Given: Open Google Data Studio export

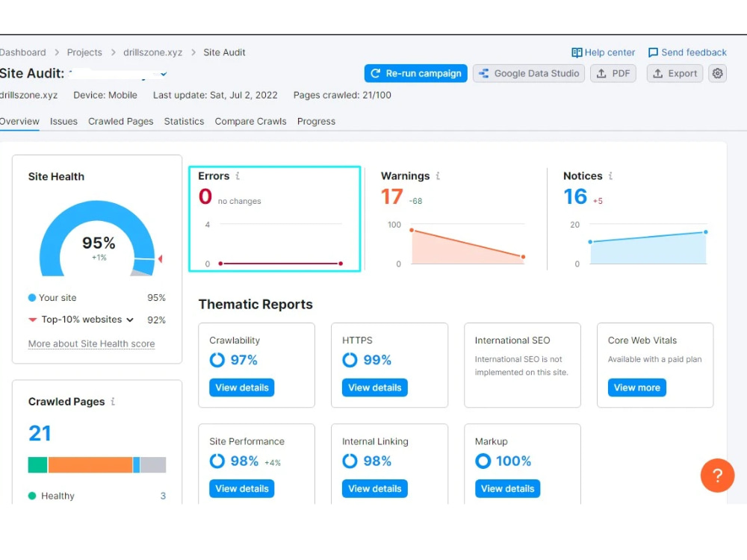Looking at the screenshot, I should [x=529, y=73].
